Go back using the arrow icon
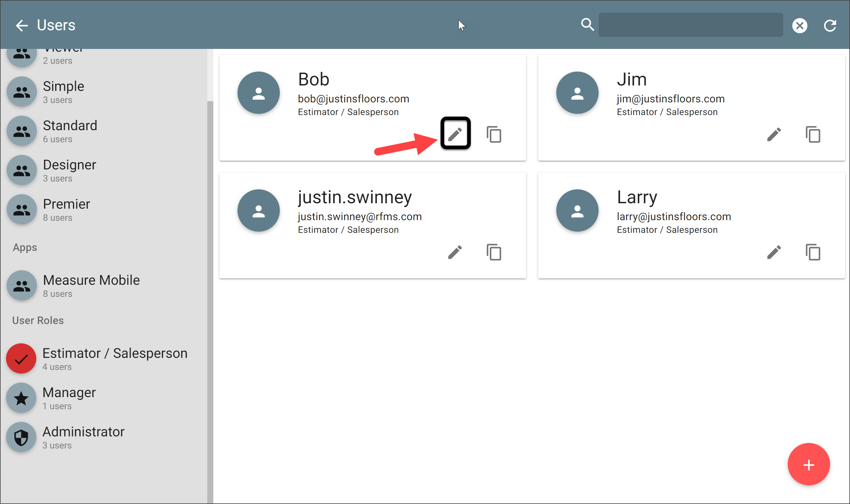 pos(22,25)
